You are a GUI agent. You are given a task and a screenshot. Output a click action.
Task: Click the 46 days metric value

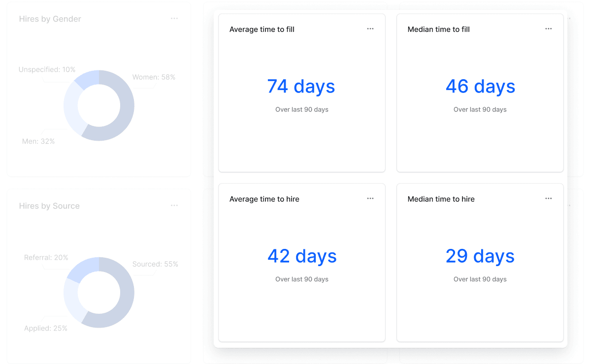point(480,87)
